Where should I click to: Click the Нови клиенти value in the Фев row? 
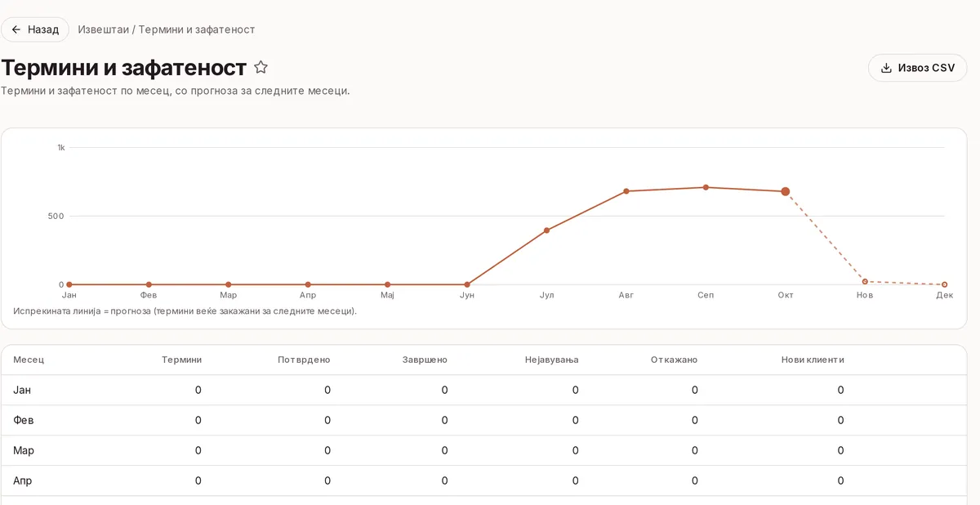point(840,420)
